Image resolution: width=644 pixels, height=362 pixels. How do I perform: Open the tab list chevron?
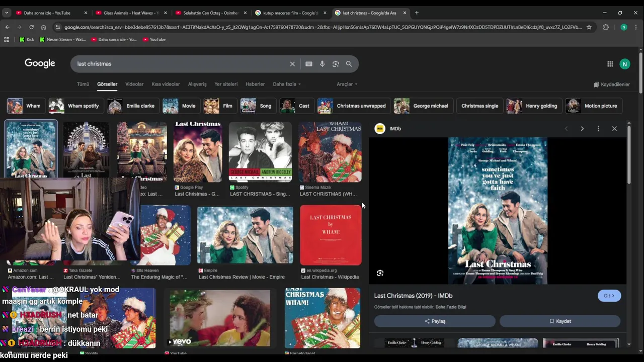click(x=6, y=13)
